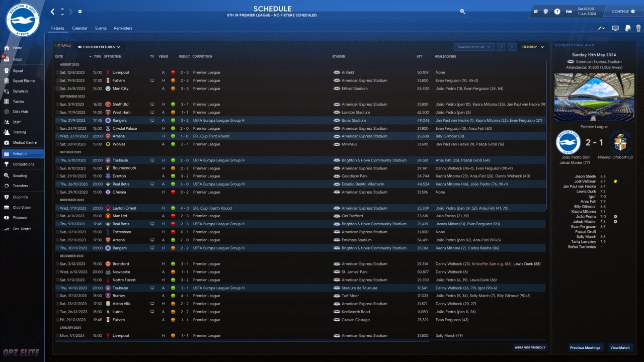Viewport: 644px width, 362px height.
Task: Select the Liverpool fixture on 12/8/2023
Action: click(x=300, y=72)
